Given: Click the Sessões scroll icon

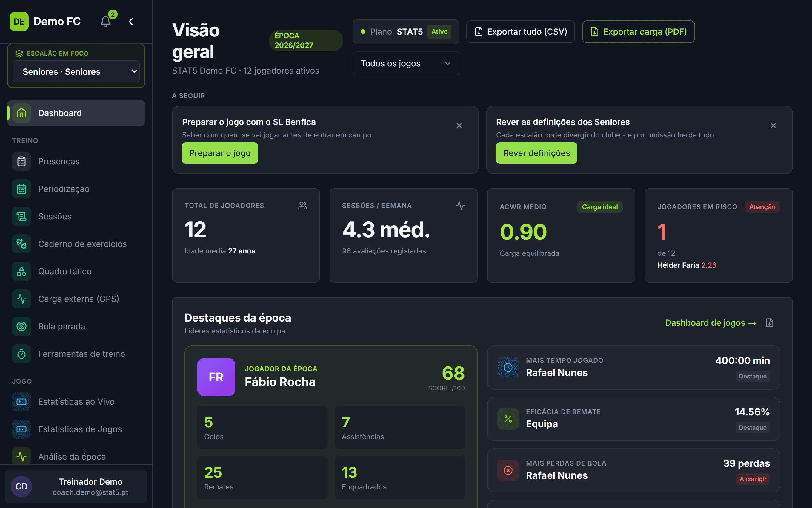Looking at the screenshot, I should 21,216.
